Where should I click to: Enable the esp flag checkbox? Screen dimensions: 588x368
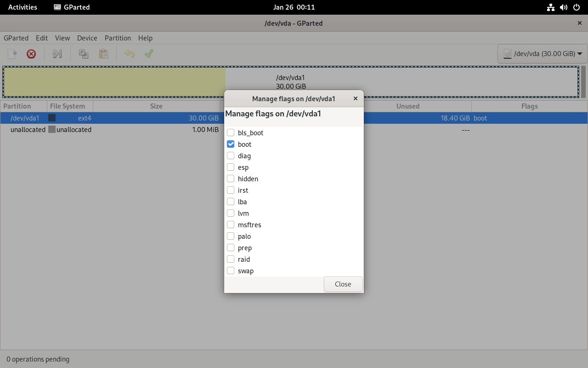coord(231,167)
